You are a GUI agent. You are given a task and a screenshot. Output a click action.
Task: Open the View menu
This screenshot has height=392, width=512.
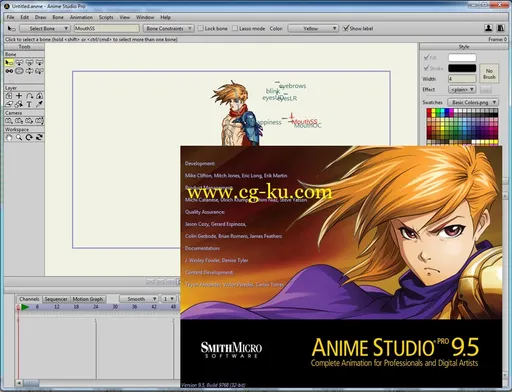(125, 17)
